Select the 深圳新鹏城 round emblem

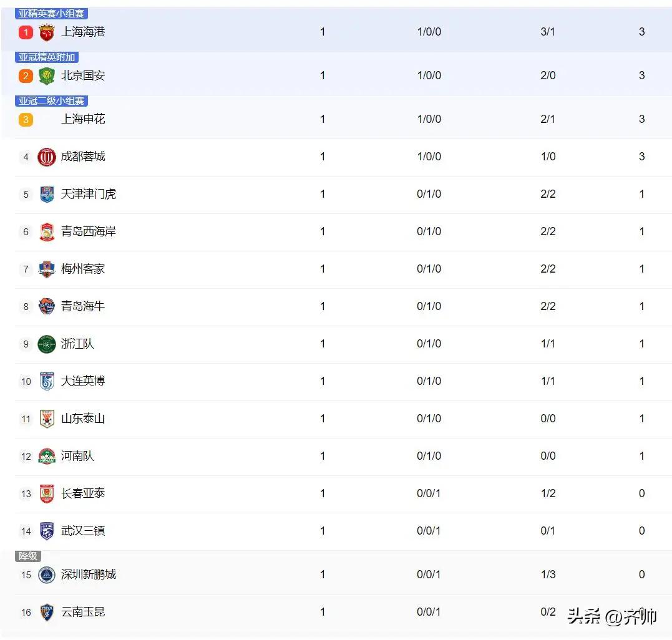[x=47, y=575]
